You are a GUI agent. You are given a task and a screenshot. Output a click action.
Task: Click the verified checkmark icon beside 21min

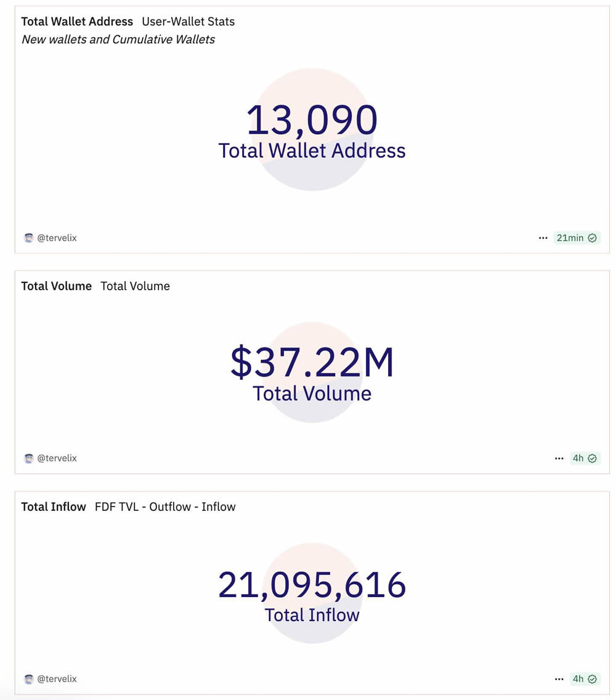[593, 238]
